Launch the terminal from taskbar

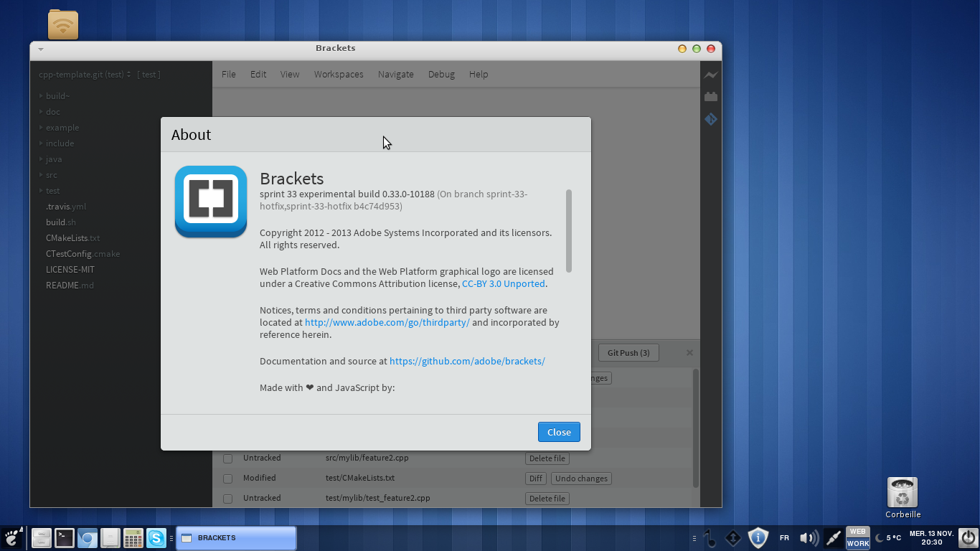(65, 538)
